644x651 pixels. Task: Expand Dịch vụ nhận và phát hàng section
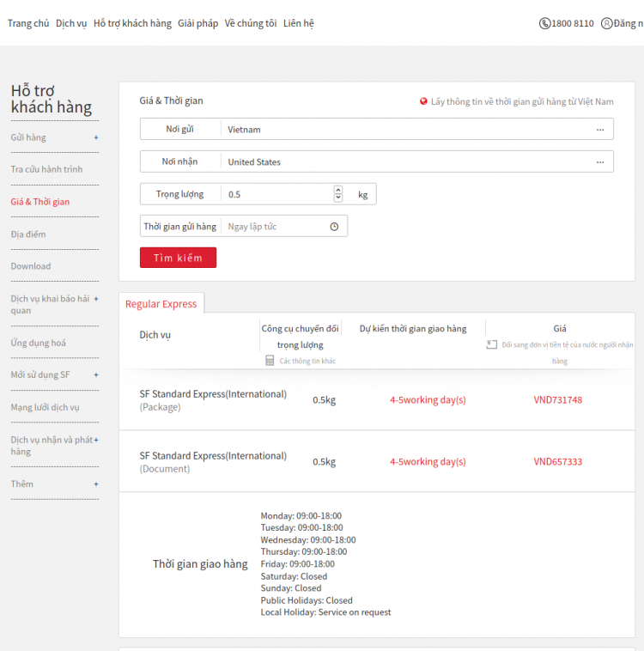96,440
